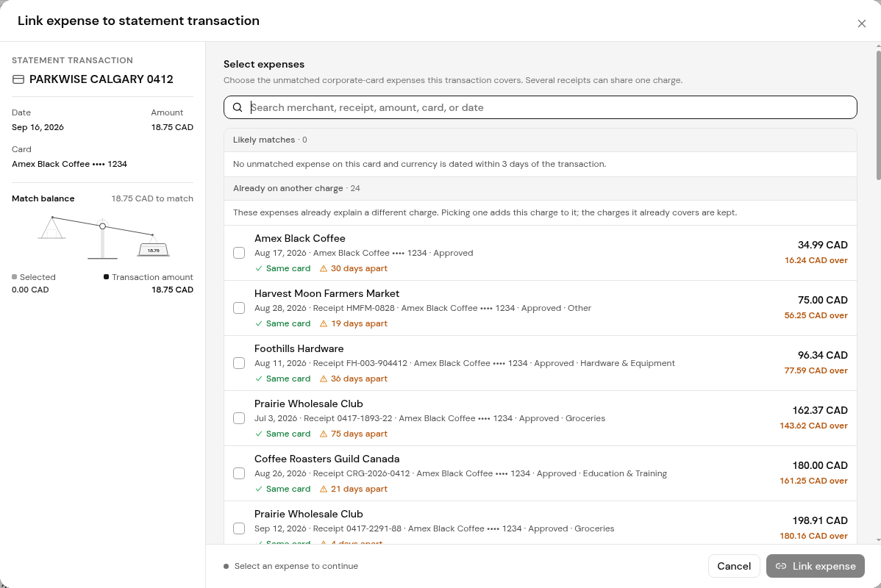Viewport: 881px width, 588px height.
Task: Click the 143.62 CAD over label
Action: coord(813,425)
